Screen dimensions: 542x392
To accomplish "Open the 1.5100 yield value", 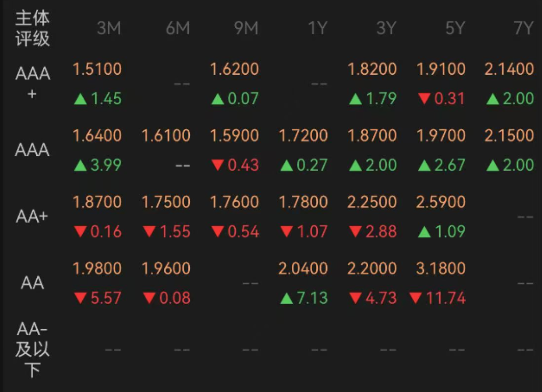I will pyautogui.click(x=97, y=69).
